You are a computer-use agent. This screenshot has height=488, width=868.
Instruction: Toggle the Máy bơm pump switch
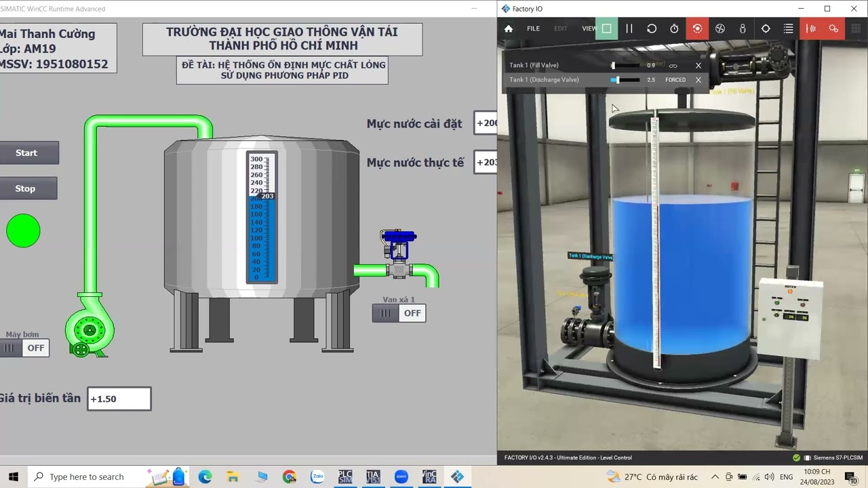(24, 348)
